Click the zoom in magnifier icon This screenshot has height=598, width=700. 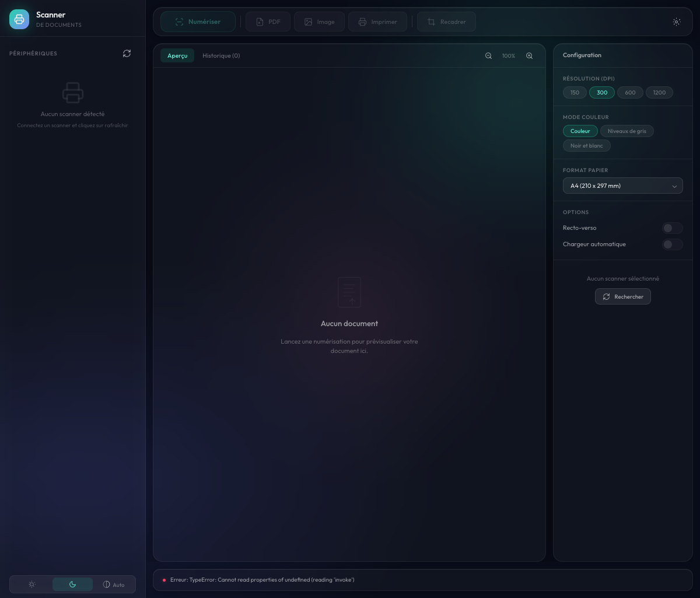529,55
